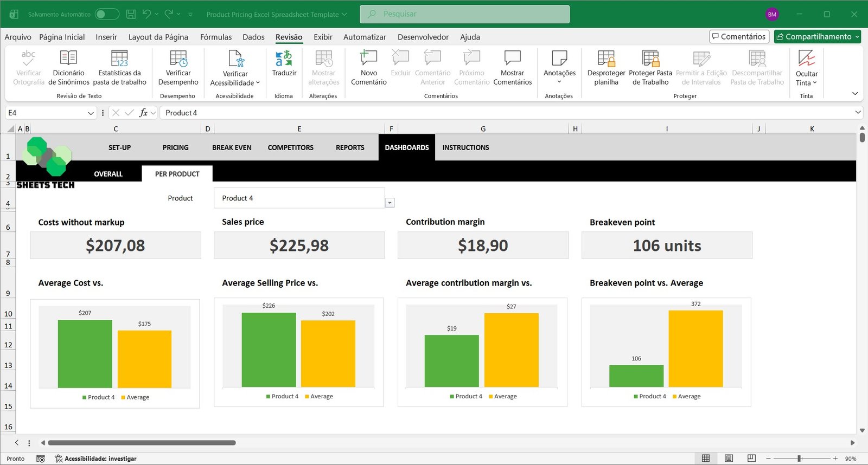
Task: Switch to Página Inicial tab
Action: pos(62,37)
